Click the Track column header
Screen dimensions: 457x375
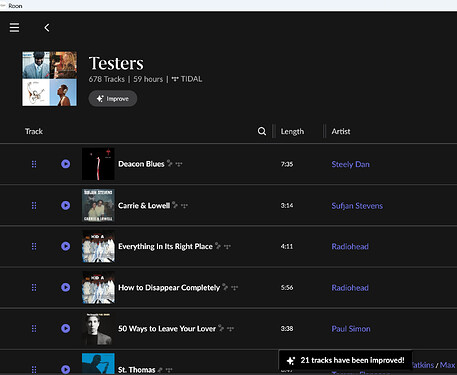34,131
